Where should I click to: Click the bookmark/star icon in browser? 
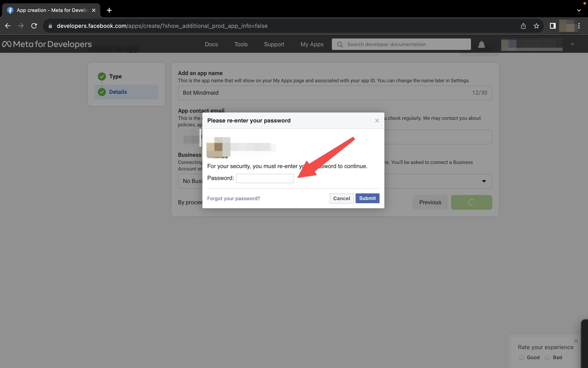(536, 26)
